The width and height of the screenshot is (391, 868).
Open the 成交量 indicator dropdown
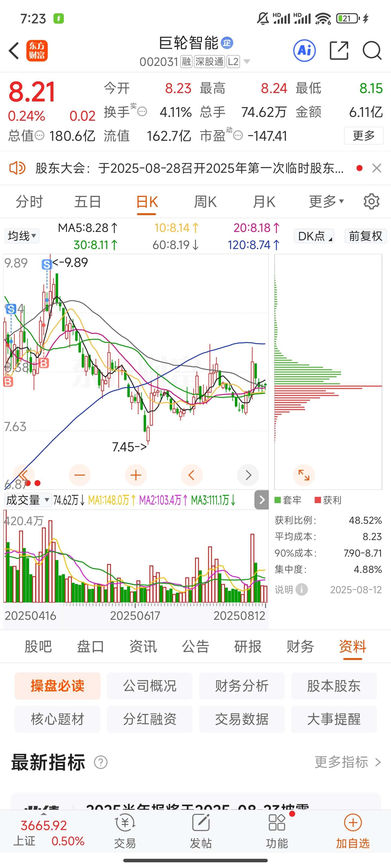point(28,500)
